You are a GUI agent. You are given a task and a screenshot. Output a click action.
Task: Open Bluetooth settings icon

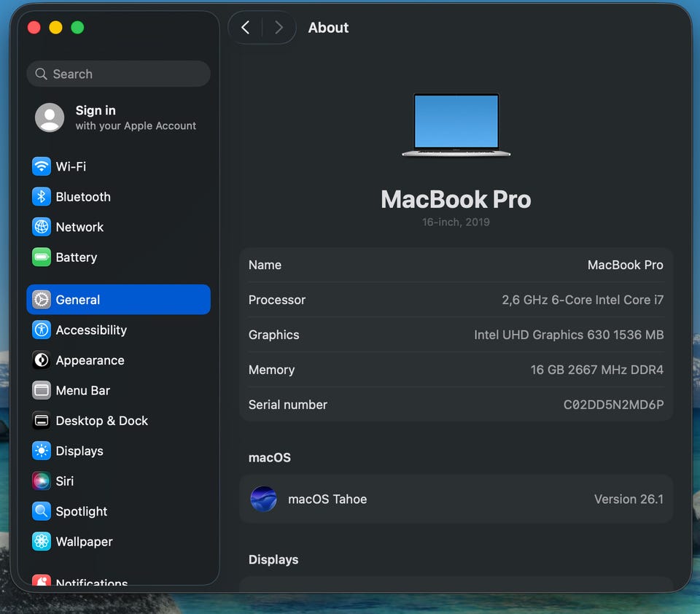pos(42,197)
